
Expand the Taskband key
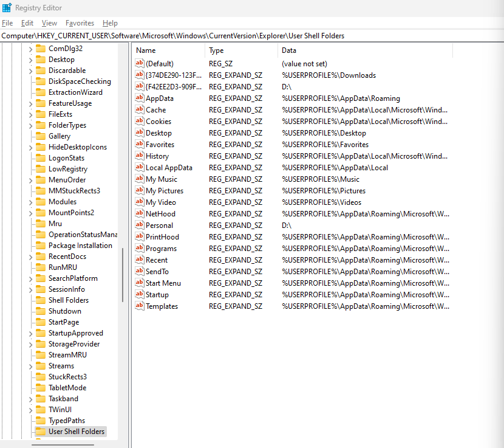click(x=30, y=399)
